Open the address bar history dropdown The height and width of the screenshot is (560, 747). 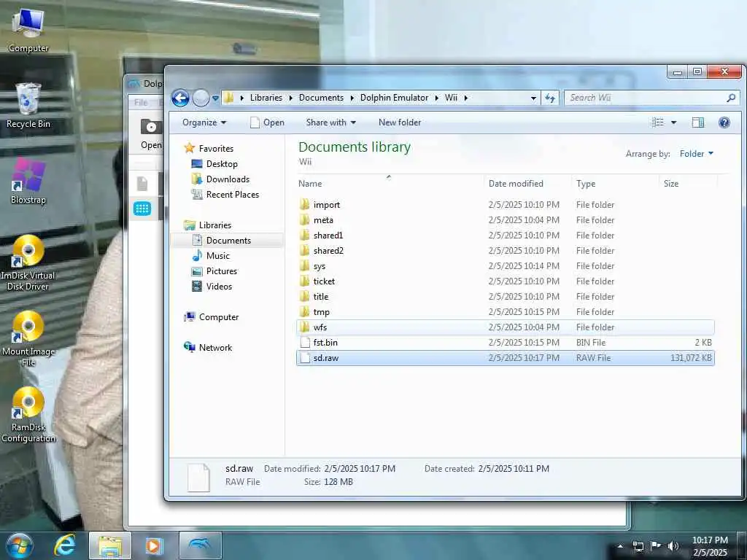(x=533, y=98)
